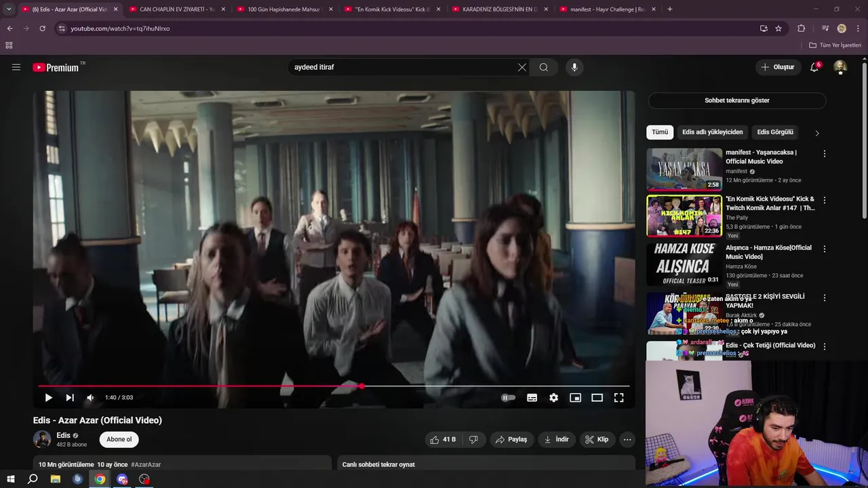Screen dimensions: 868x488
Task: Create a clip with Klip
Action: point(597,439)
